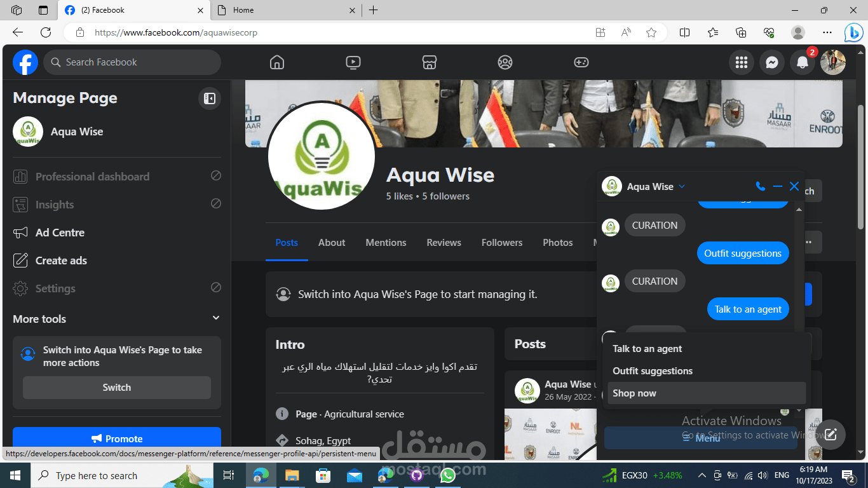Open Facebook Home feed icon

(x=277, y=62)
